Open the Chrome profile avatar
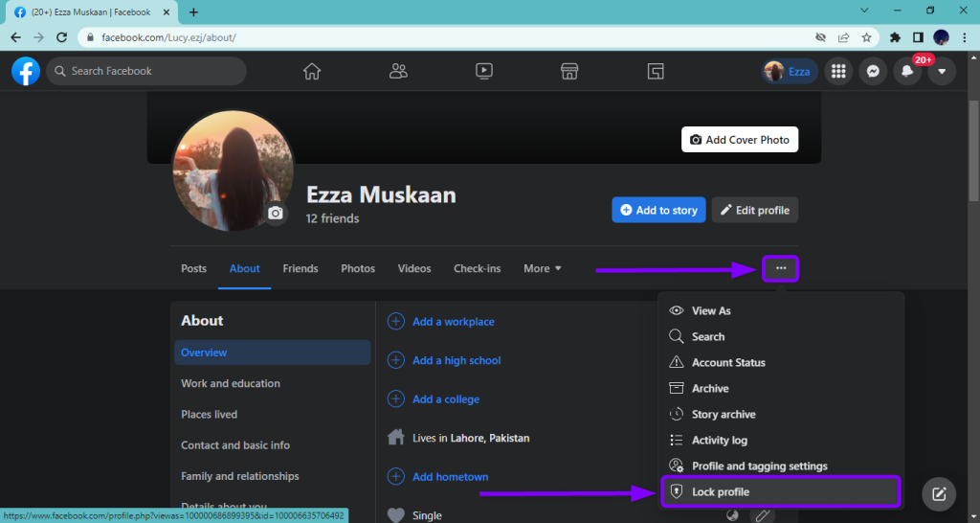The image size is (980, 523). [x=942, y=37]
